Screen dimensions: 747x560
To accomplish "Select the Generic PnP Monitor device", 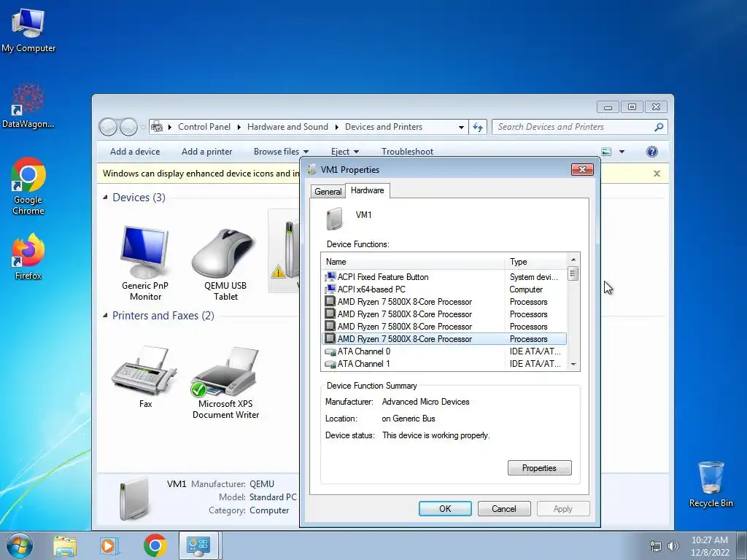I will (x=145, y=262).
